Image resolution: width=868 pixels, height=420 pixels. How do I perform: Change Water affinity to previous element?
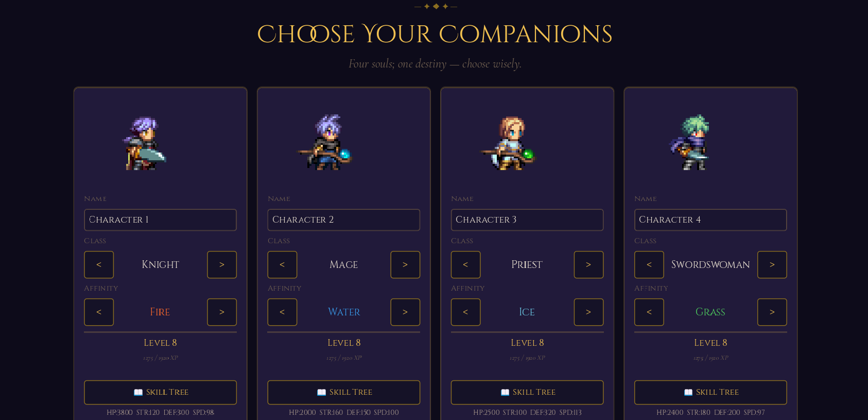(x=282, y=312)
